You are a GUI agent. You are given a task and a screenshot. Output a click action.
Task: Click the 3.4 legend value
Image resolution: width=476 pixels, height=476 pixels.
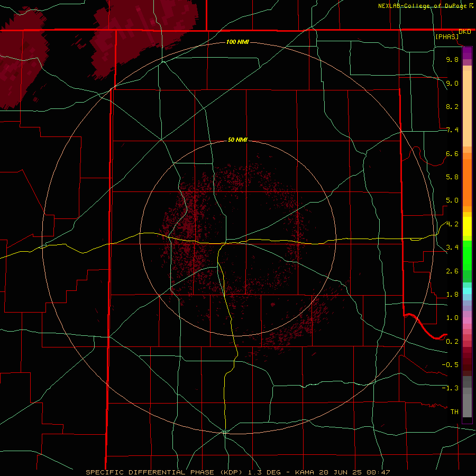(452, 248)
